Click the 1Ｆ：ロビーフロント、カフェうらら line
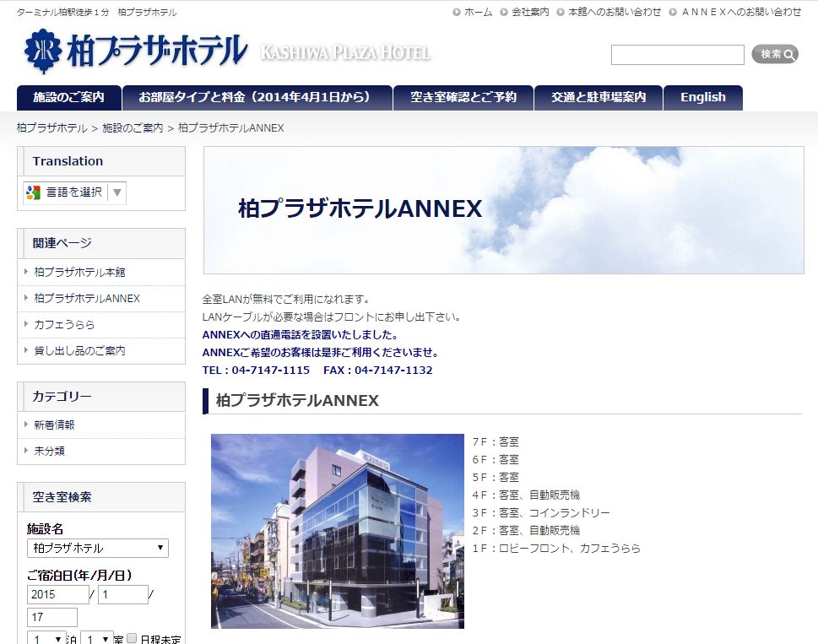The image size is (818, 644). point(556,549)
